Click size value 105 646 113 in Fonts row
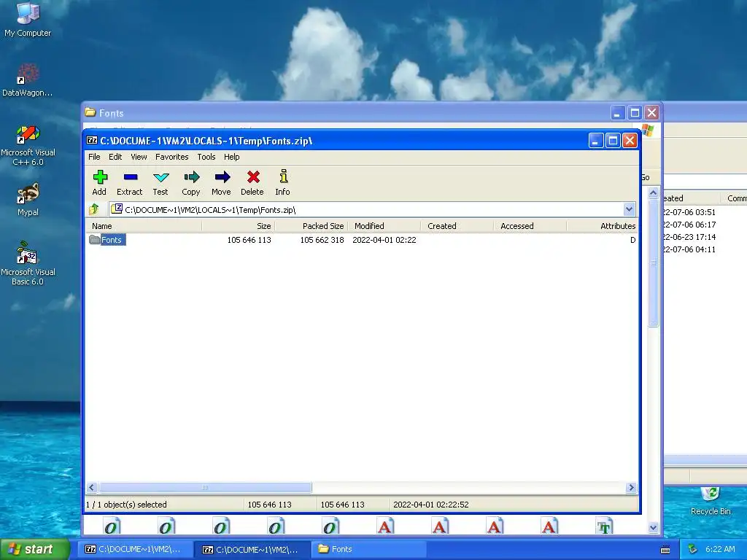 [x=249, y=239]
